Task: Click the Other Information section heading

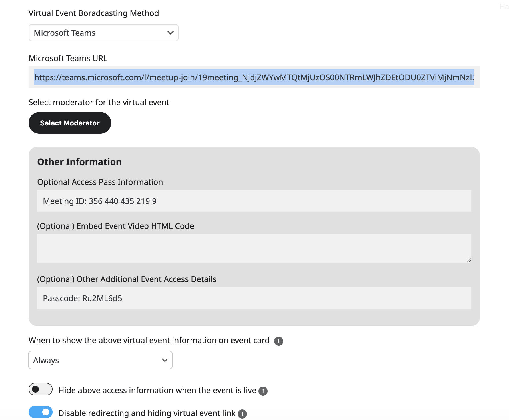Action: point(79,162)
